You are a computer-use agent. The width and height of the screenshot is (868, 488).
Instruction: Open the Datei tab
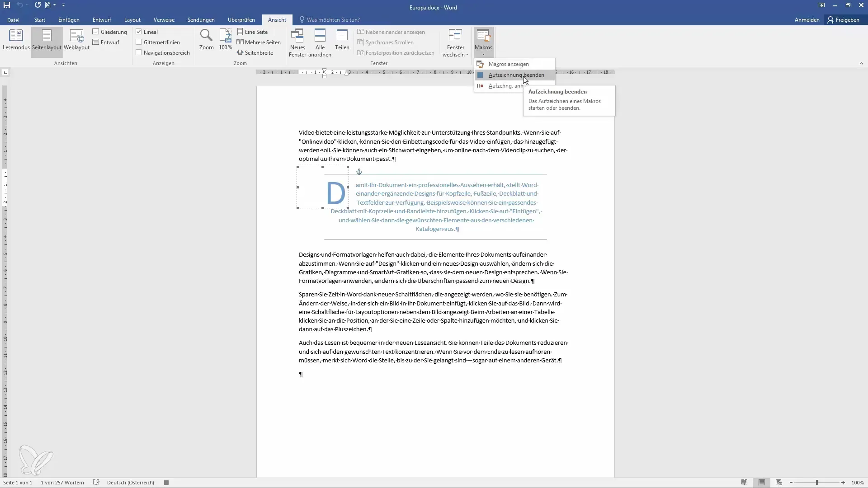tap(13, 20)
